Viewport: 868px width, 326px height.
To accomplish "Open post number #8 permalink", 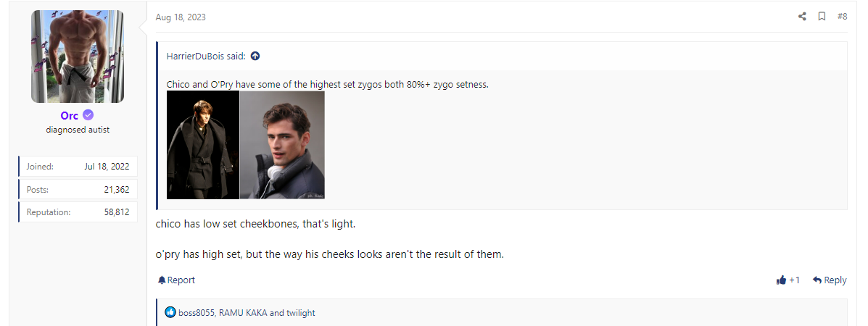I will 842,17.
